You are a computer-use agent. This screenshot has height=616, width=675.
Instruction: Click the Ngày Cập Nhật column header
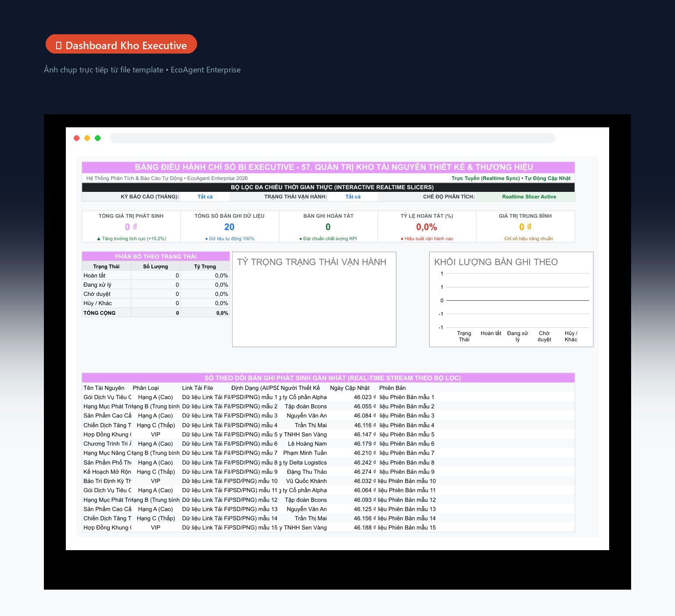coord(350,388)
